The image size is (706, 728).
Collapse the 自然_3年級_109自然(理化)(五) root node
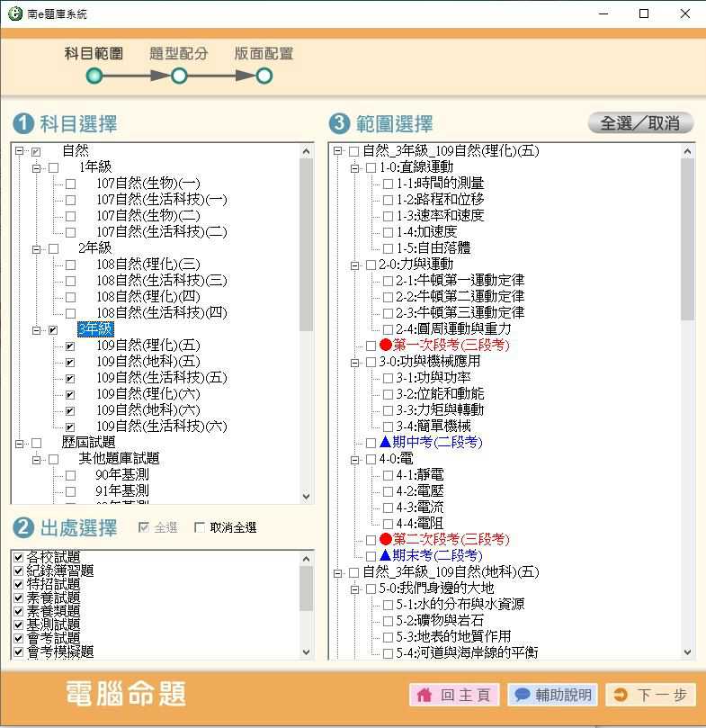(x=337, y=151)
